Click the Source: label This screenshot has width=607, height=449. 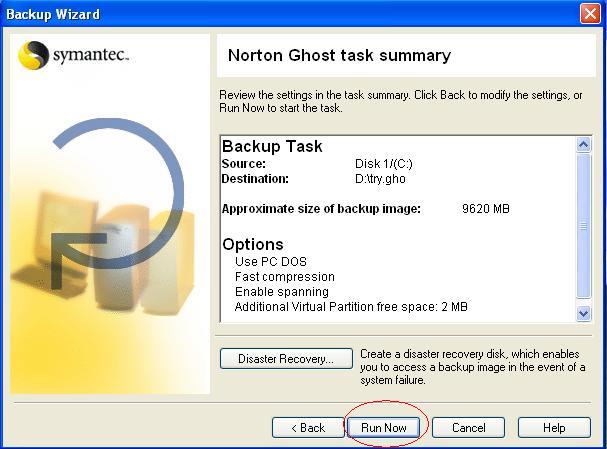pyautogui.click(x=244, y=164)
